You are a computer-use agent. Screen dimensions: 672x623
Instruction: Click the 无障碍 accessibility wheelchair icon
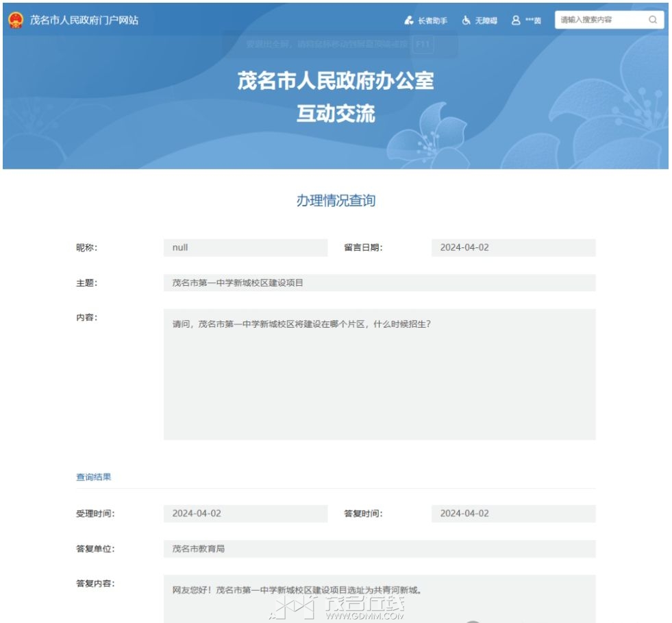click(x=466, y=21)
